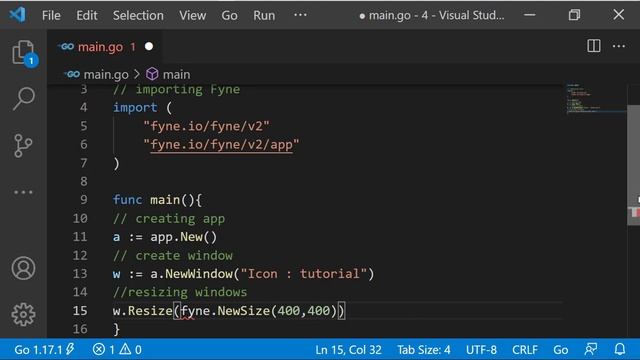The height and width of the screenshot is (360, 640).
Task: Click the Go icon in breadcrumb
Action: [x=72, y=74]
